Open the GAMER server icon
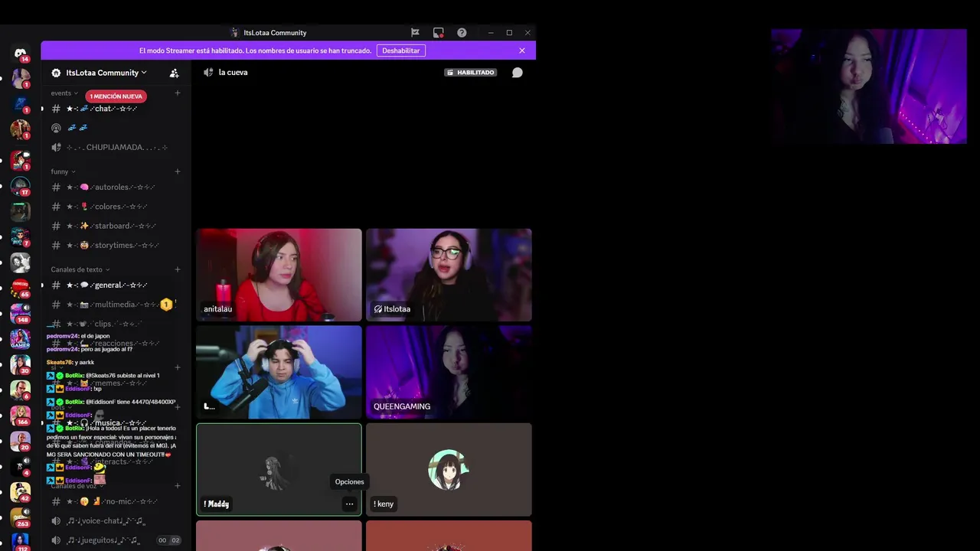Image resolution: width=980 pixels, height=551 pixels. point(21,338)
